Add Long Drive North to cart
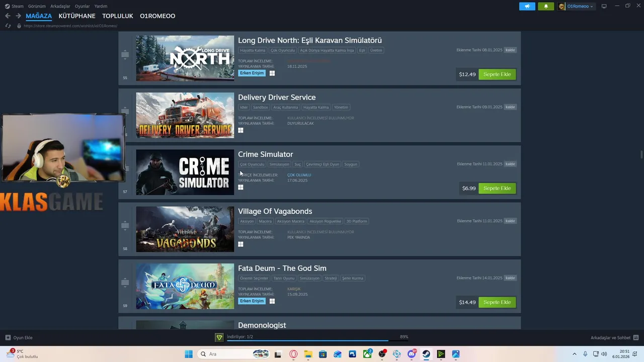Viewport: 644px width, 362px height. coord(497,74)
